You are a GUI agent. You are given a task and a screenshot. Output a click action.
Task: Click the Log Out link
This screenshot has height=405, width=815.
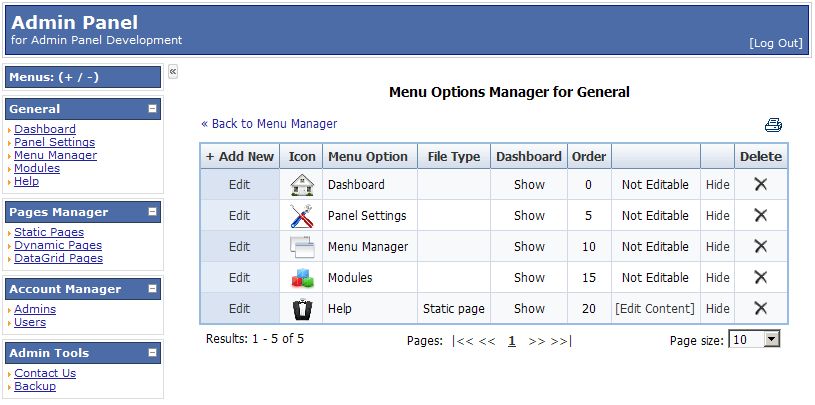tap(775, 43)
